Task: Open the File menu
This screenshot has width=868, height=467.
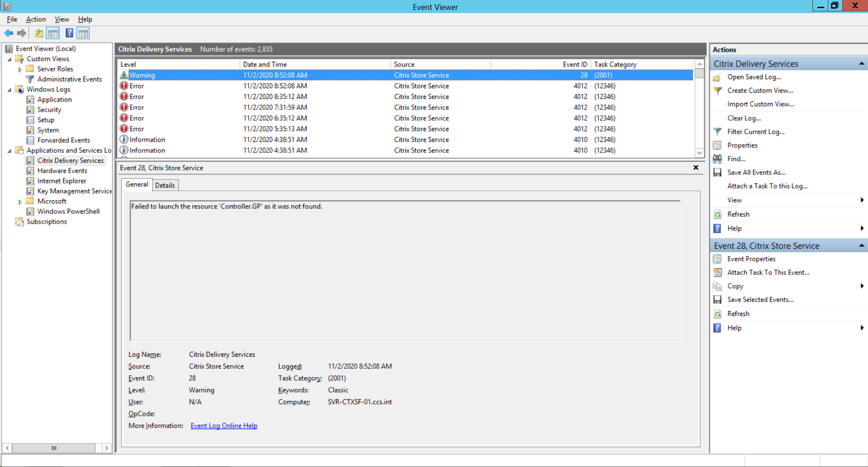Action: coord(12,19)
